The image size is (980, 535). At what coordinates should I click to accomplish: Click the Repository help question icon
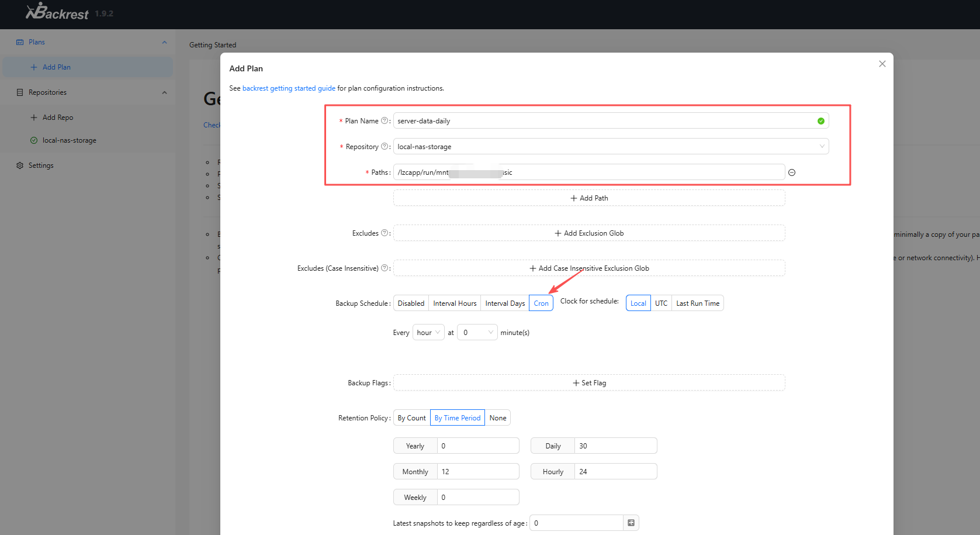tap(385, 147)
